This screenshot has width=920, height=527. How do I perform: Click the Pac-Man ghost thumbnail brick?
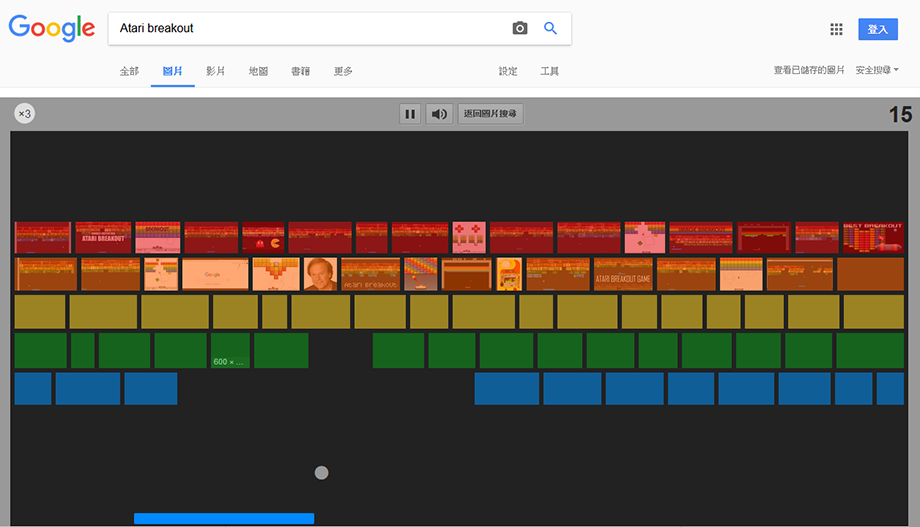[x=263, y=237]
